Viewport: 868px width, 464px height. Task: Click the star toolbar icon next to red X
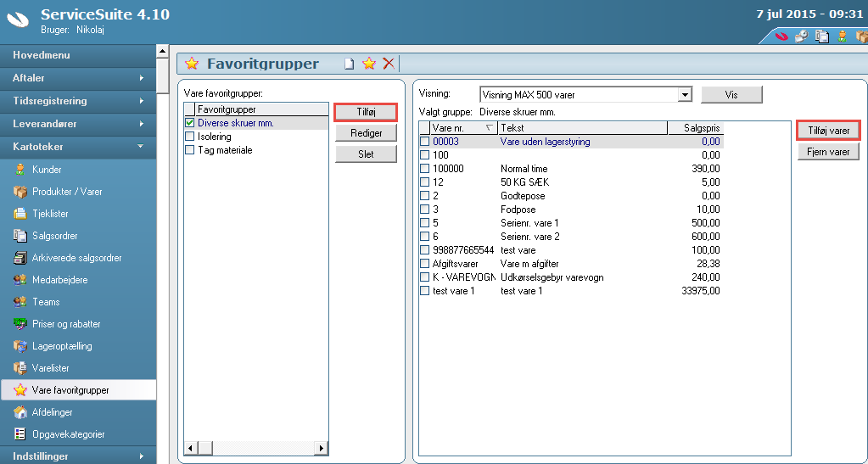pyautogui.click(x=369, y=63)
